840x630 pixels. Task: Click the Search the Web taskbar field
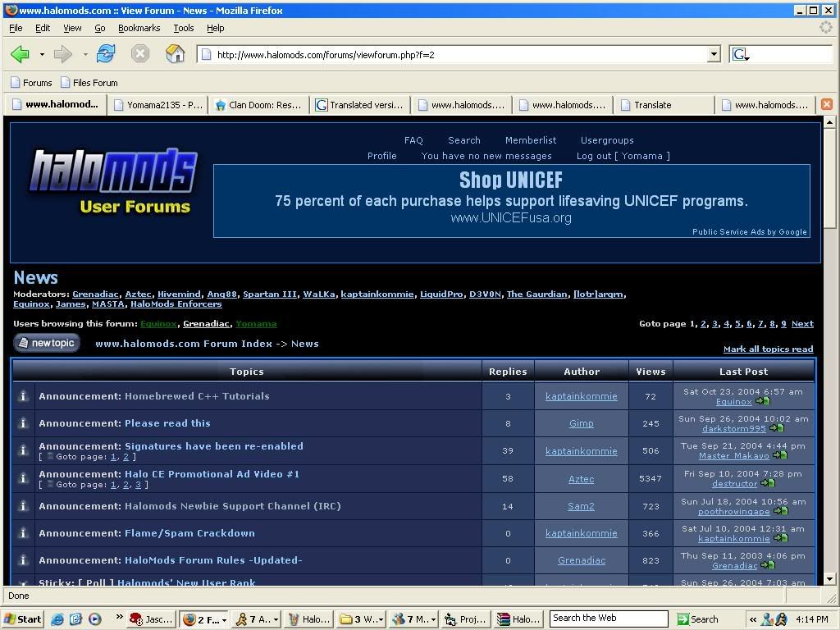pyautogui.click(x=609, y=619)
